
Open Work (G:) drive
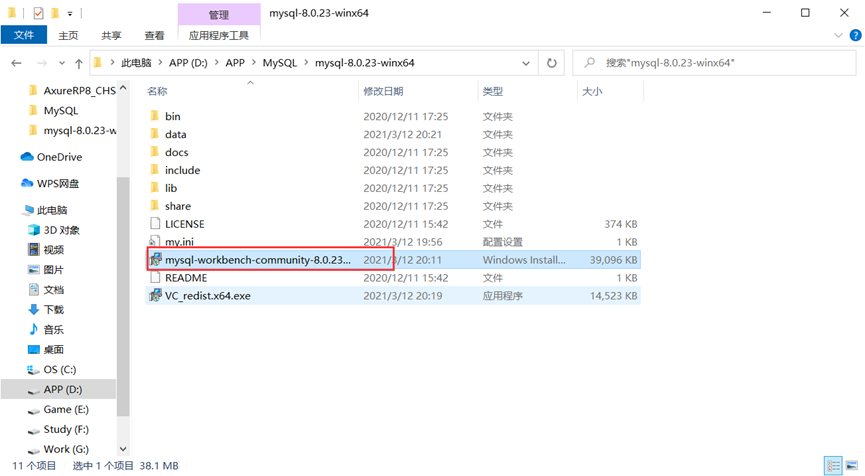(x=58, y=449)
